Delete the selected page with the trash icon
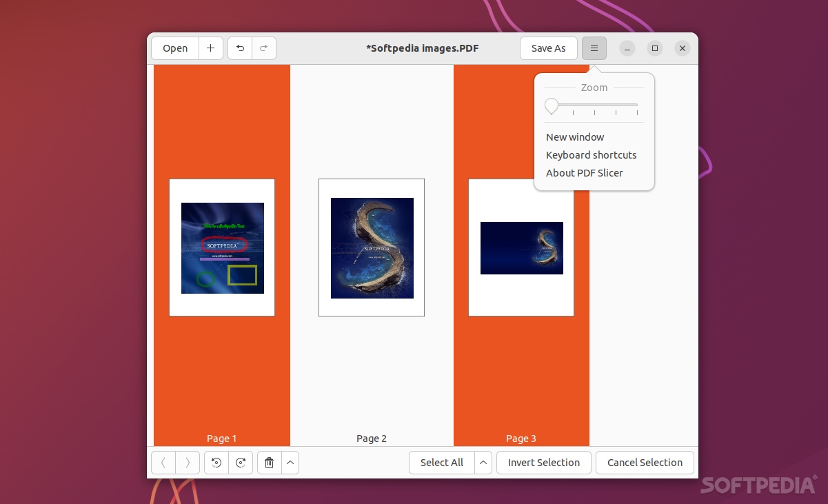Screen dimensions: 828x504 pos(269,462)
